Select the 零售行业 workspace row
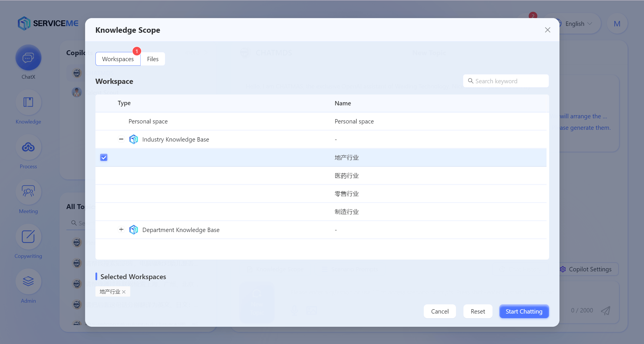 pyautogui.click(x=346, y=194)
